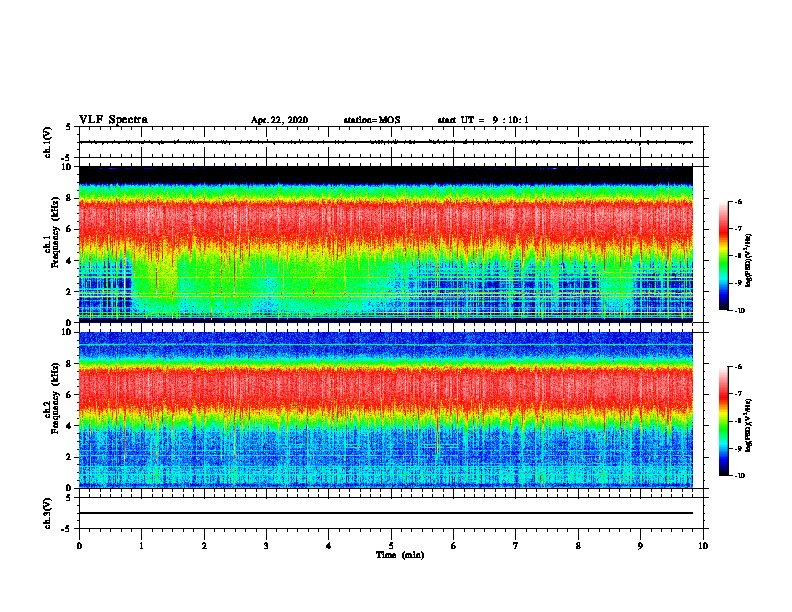
Task: Click the ch.1 color scale bar
Action: [x=724, y=256]
